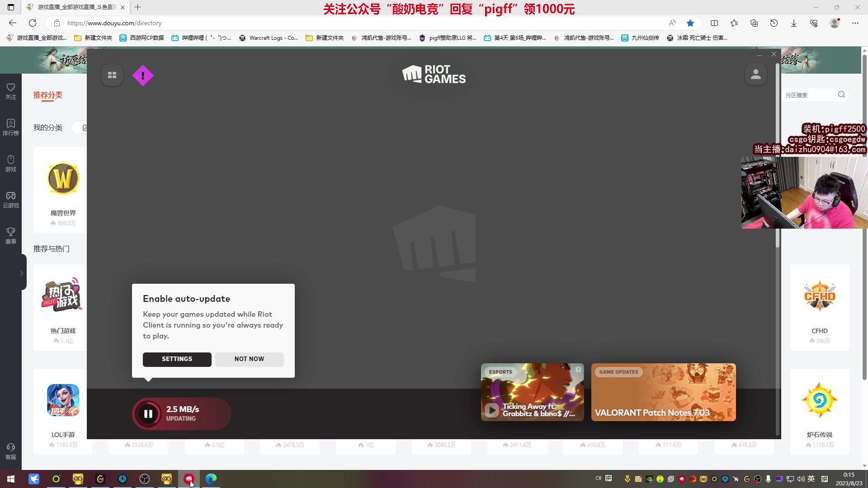This screenshot has width=868, height=488.
Task: Expand the Douyu sidebar arrow handle
Action: pos(21,273)
